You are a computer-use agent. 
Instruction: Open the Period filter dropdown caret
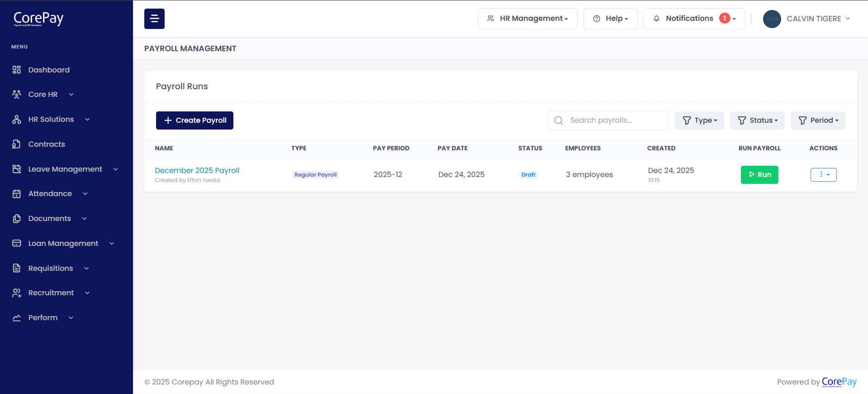[x=837, y=120]
